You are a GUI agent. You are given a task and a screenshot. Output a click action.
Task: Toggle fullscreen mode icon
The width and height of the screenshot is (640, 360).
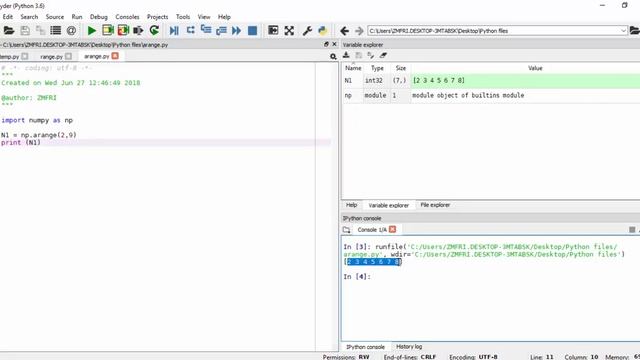tap(289, 31)
